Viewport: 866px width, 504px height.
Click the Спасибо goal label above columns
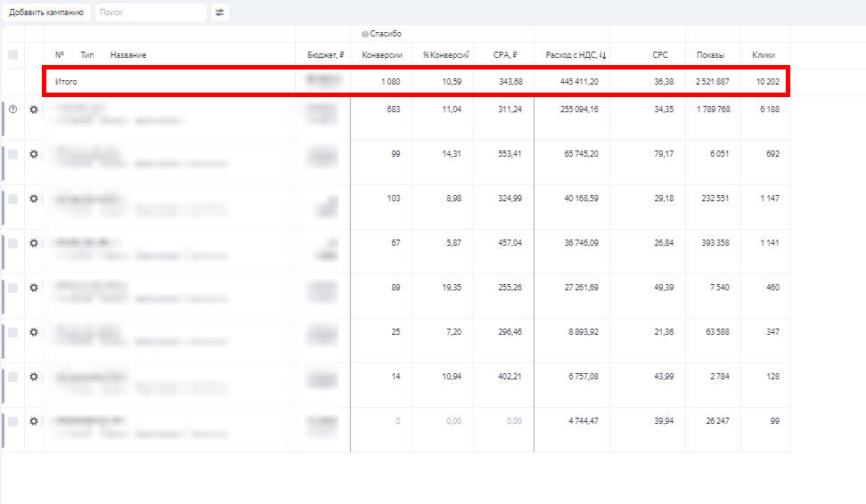click(381, 34)
